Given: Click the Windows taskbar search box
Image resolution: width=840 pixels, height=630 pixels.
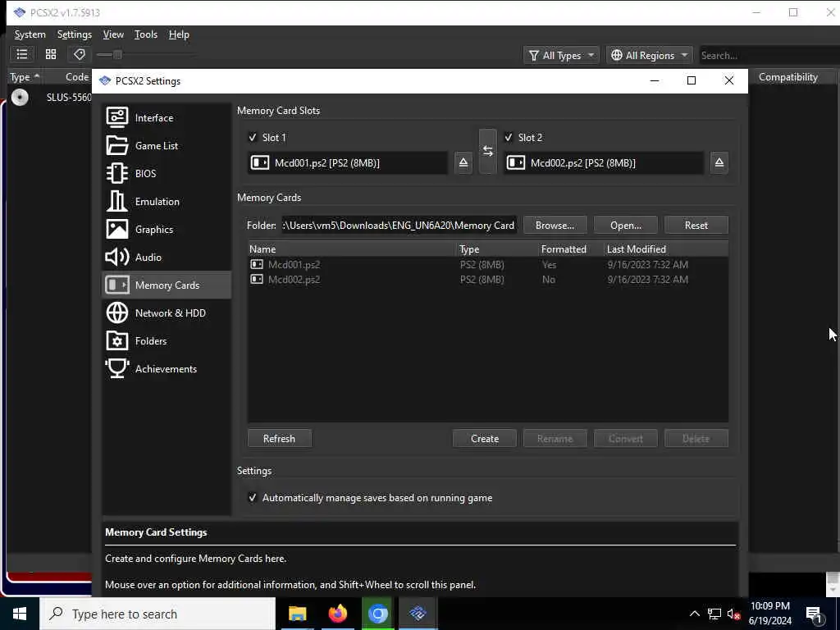Looking at the screenshot, I should point(157,614).
